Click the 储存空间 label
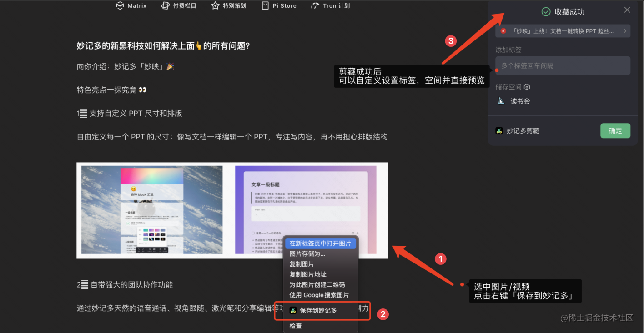Viewport: 644px width, 333px height. click(x=508, y=87)
